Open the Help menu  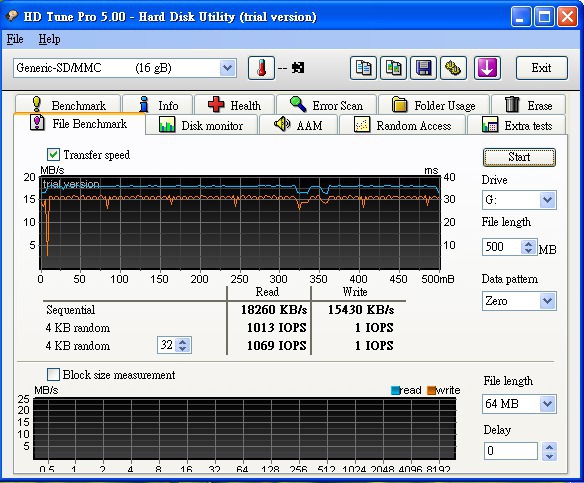[49, 39]
